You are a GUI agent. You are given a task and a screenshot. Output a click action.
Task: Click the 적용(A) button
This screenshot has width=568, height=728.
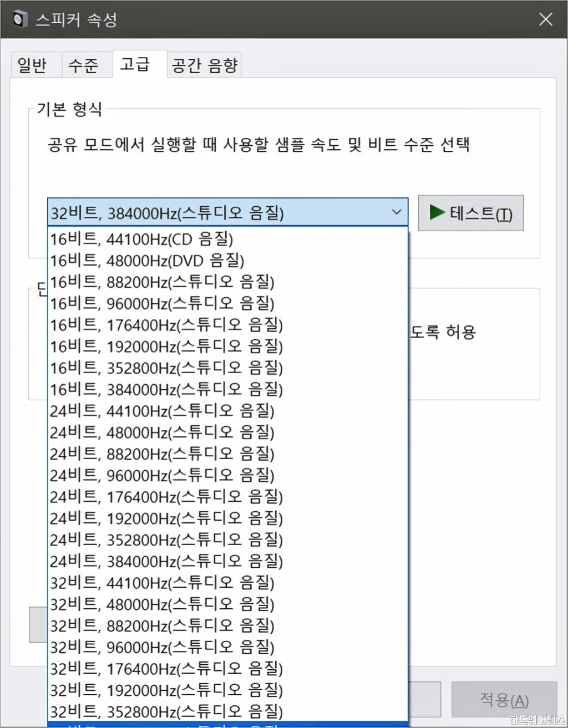[x=504, y=700]
